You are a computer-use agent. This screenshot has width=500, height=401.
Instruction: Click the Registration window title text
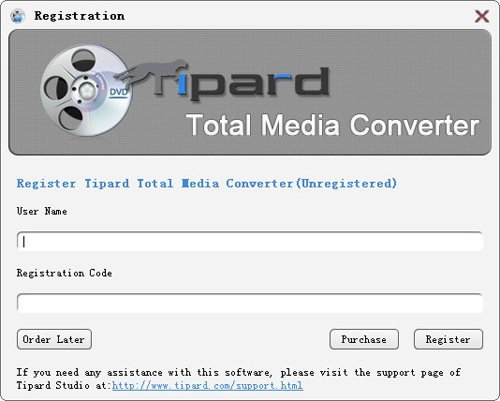click(79, 16)
